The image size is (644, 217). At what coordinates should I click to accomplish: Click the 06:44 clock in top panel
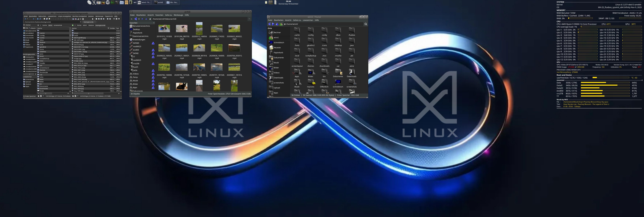pyautogui.click(x=288, y=1)
